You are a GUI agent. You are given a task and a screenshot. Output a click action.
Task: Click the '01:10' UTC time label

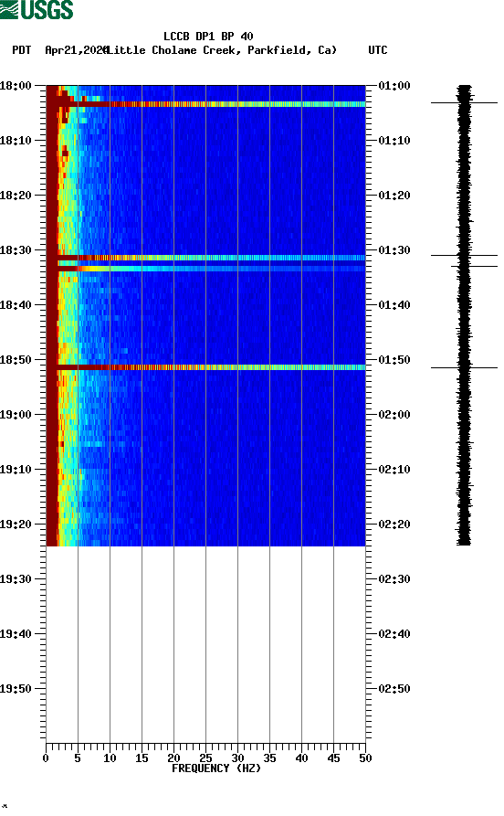[394, 141]
